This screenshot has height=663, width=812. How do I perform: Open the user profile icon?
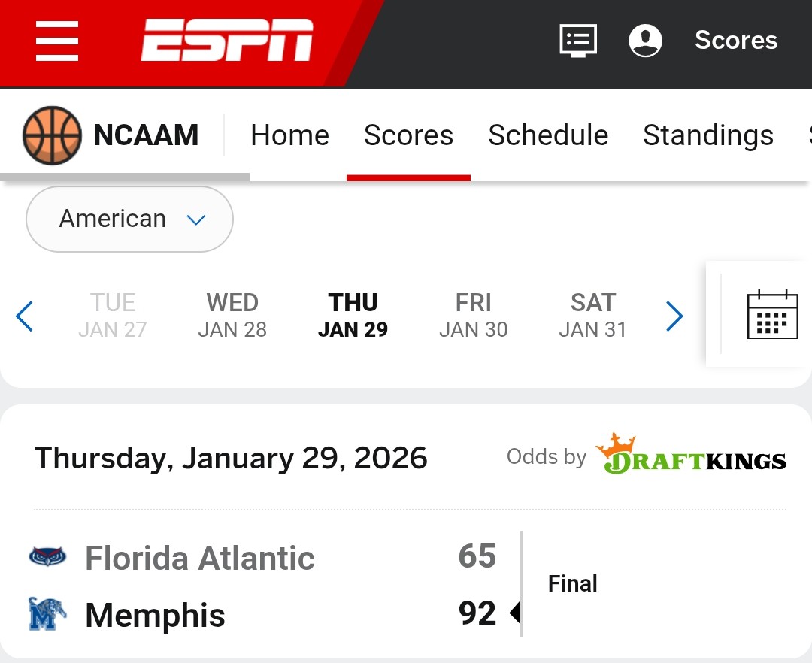[645, 40]
